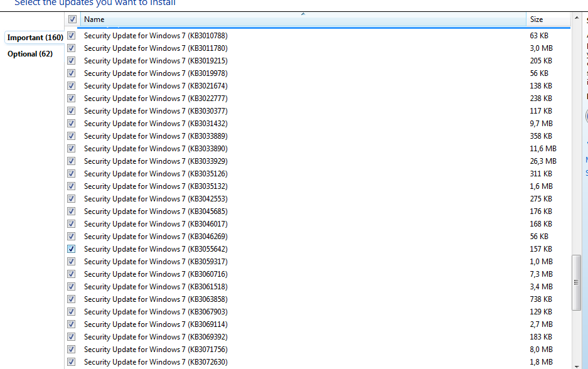Uncheck the checkbox for update KB3063858
This screenshot has width=588, height=369.
(x=72, y=299)
